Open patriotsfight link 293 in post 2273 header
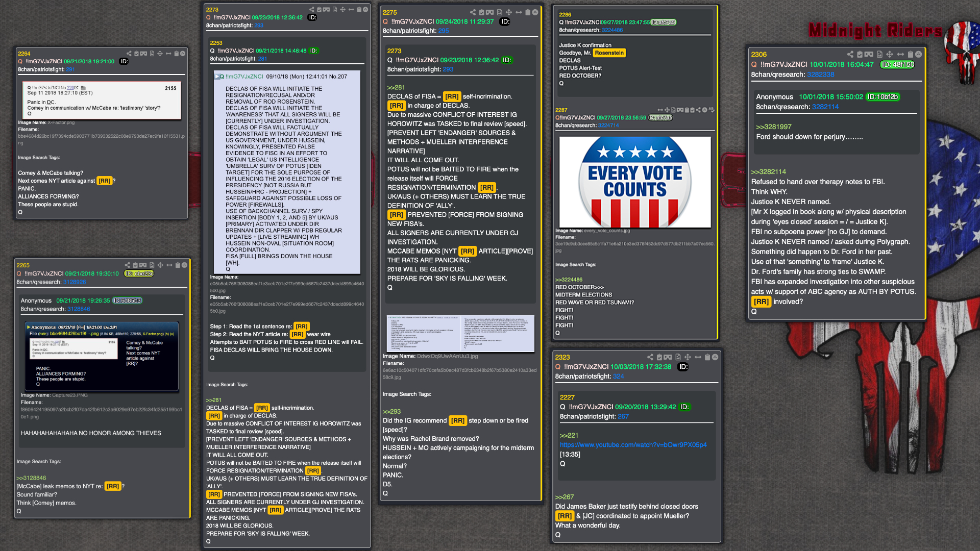 click(x=259, y=25)
